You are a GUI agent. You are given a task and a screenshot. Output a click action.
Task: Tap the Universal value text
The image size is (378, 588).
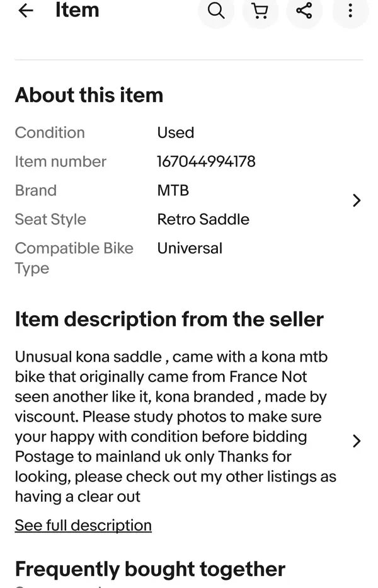click(x=190, y=248)
